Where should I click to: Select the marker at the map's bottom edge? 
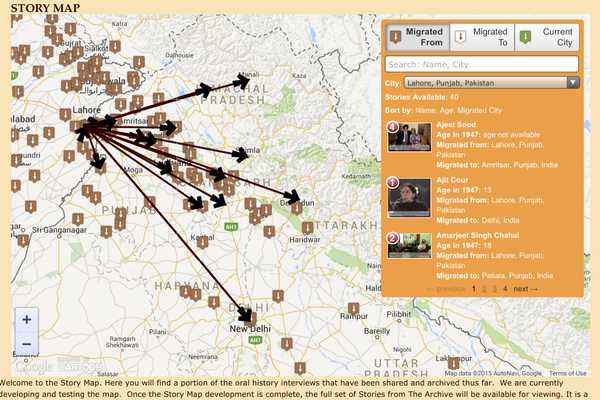(x=300, y=368)
